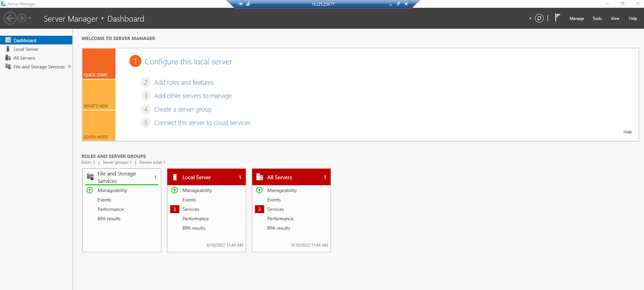The height and width of the screenshot is (290, 644).
Task: Open Events in Local Server tile
Action: [189, 200]
